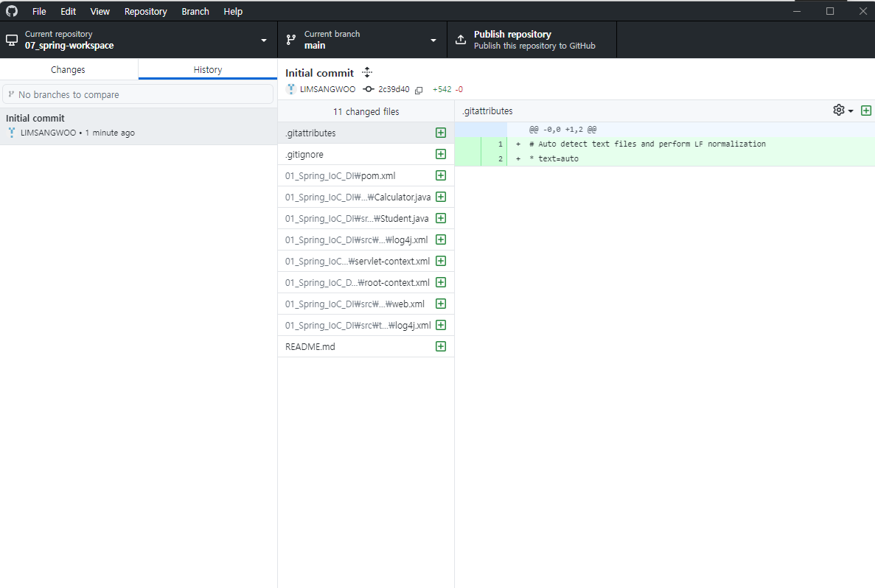Click added icon next to pom.xml
This screenshot has height=588, width=875.
coord(441,175)
